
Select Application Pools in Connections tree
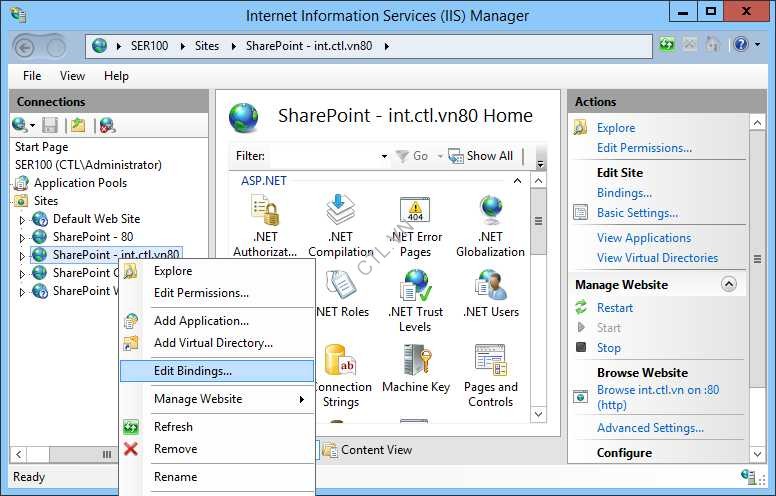click(80, 183)
